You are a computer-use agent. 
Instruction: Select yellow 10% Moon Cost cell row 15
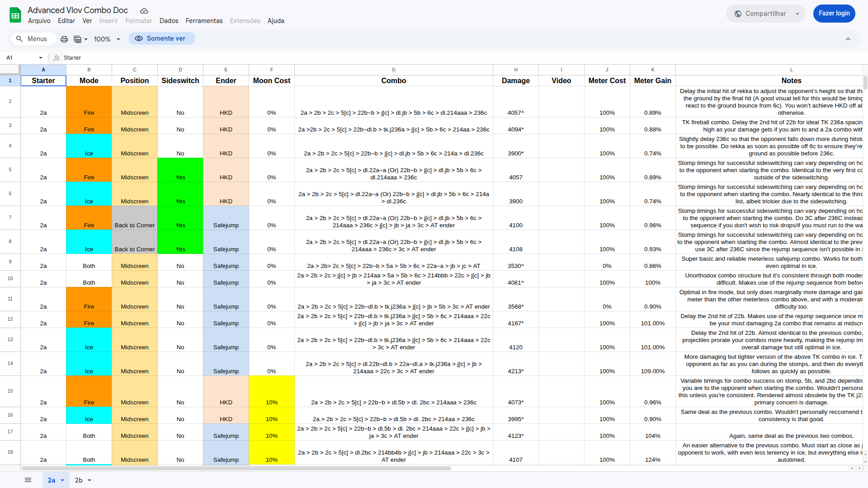271,391
